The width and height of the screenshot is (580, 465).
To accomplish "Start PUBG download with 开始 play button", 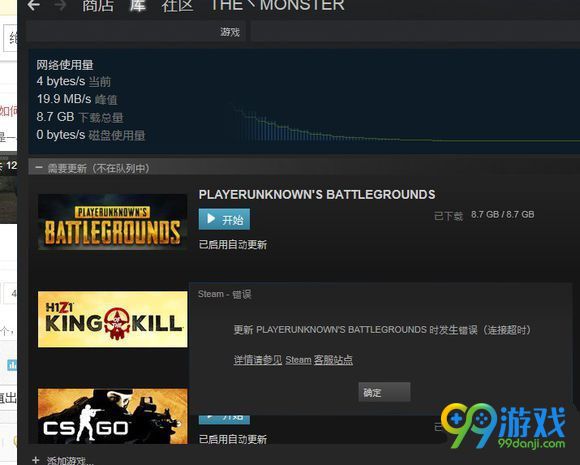I will coord(224,219).
